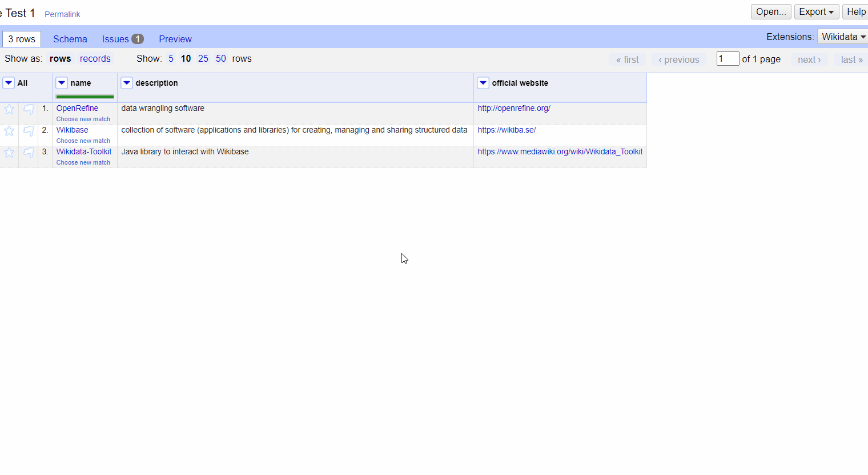Show 50 rows per page
Image resolution: width=868 pixels, height=475 pixels.
click(221, 59)
